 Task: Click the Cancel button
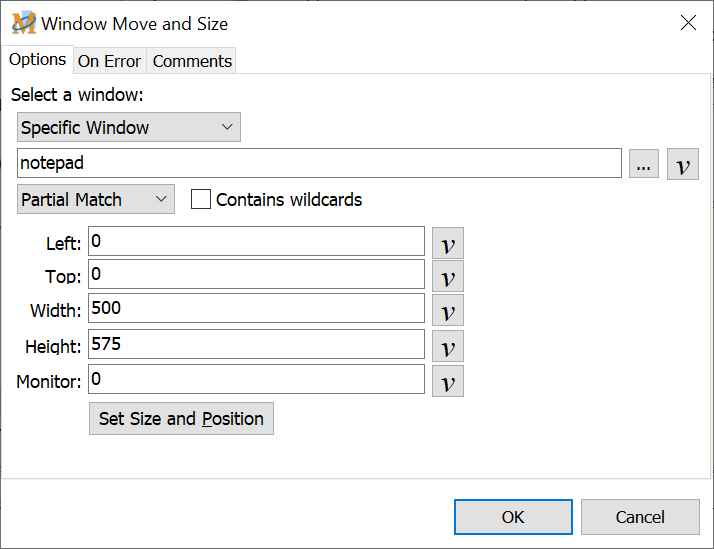tap(640, 517)
